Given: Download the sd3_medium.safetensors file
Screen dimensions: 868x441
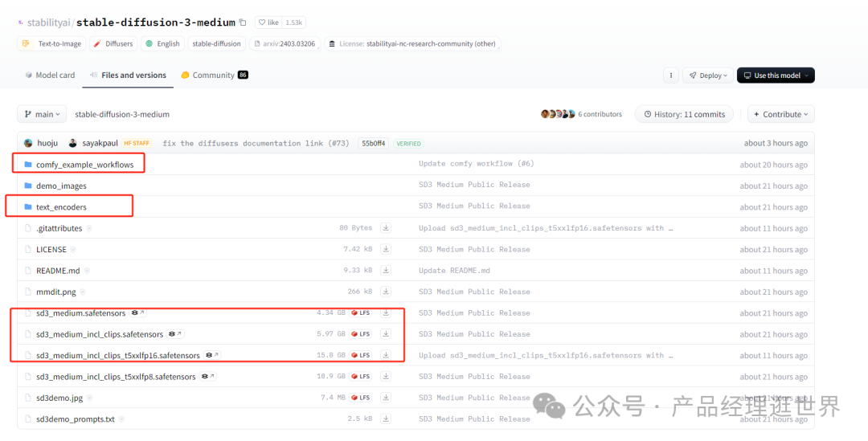Looking at the screenshot, I should (386, 312).
